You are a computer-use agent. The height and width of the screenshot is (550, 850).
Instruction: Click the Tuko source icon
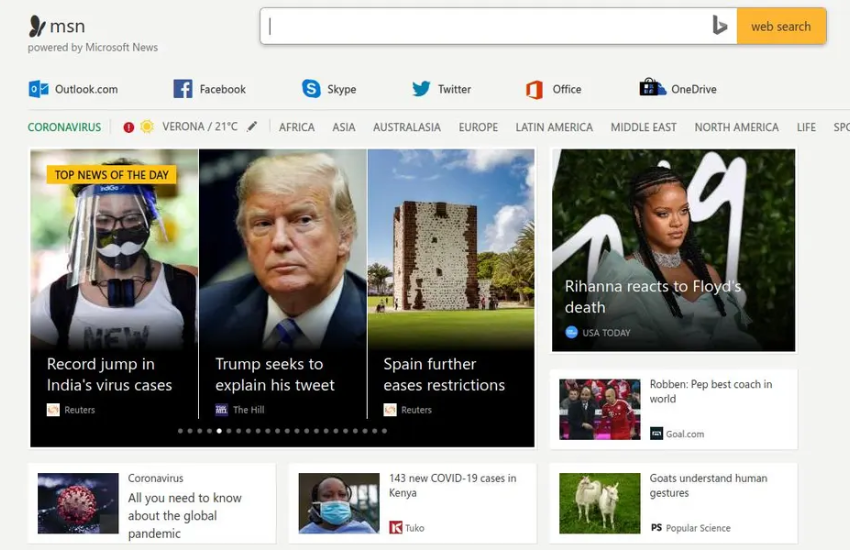point(396,527)
